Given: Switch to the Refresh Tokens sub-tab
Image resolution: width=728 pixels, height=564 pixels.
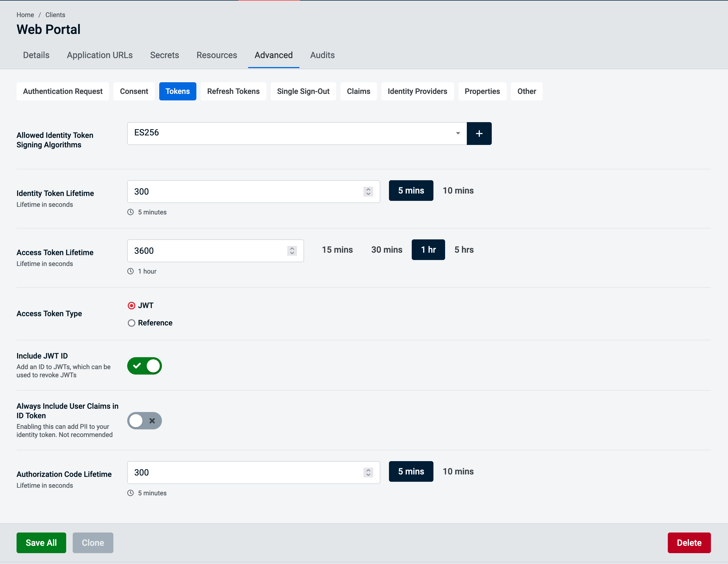Looking at the screenshot, I should 233,91.
